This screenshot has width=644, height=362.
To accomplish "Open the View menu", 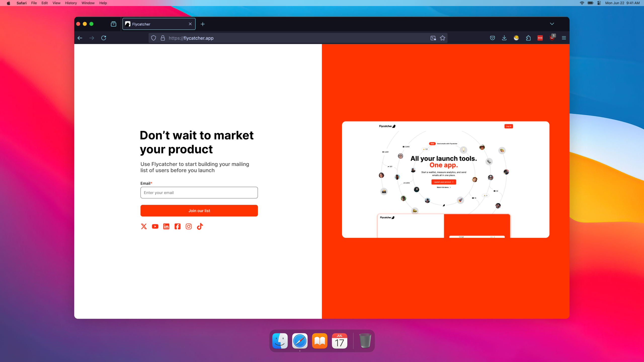I will point(56,3).
